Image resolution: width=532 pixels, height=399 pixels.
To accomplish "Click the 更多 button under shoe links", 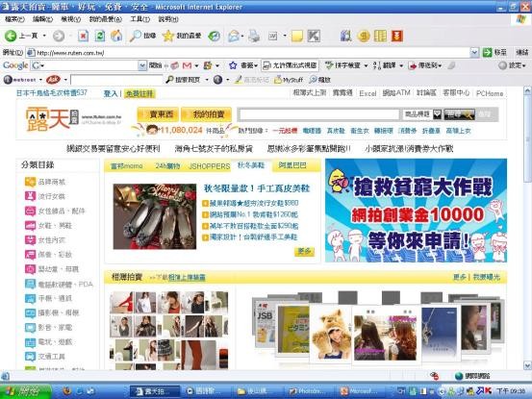I will (x=304, y=252).
